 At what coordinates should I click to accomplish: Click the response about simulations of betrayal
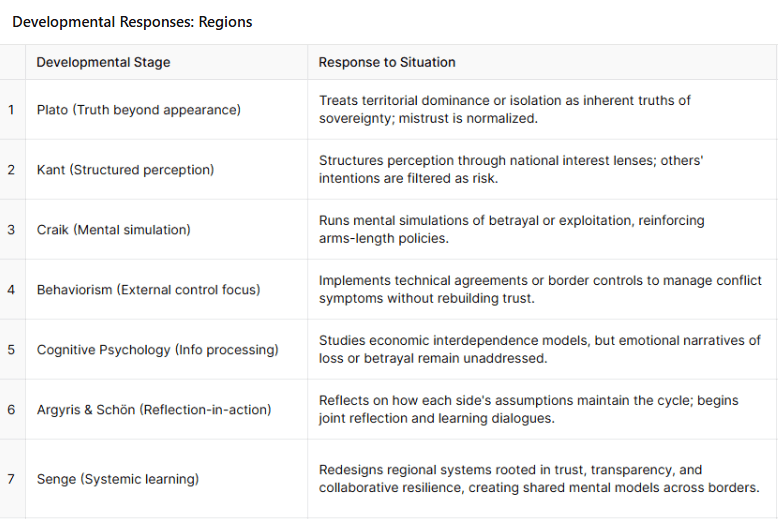pos(497,229)
